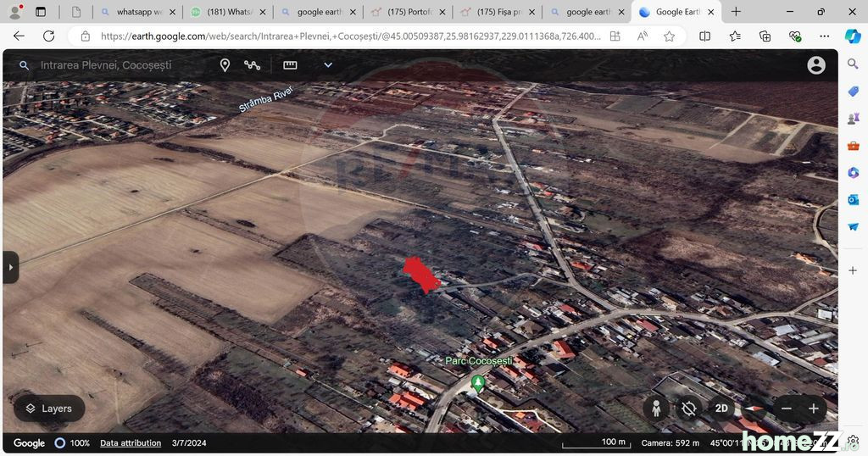Viewport: 868px width, 456px height.
Task: Select the draw path or polygon tool
Action: (x=253, y=65)
